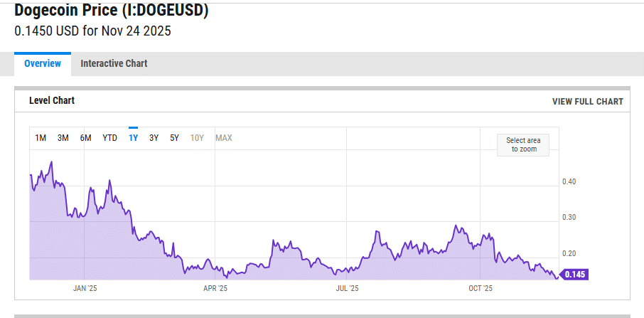Switch to the Overview tab
This screenshot has width=644, height=318.
[x=43, y=64]
